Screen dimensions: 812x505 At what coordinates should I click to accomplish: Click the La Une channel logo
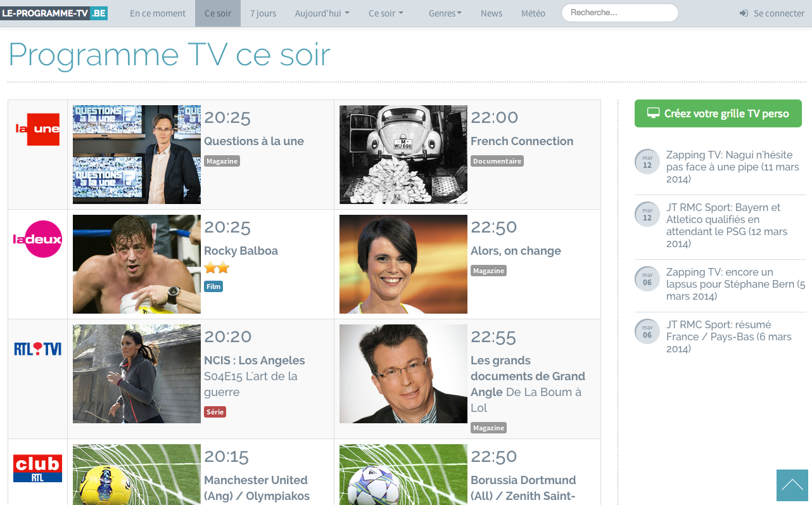[x=37, y=129]
